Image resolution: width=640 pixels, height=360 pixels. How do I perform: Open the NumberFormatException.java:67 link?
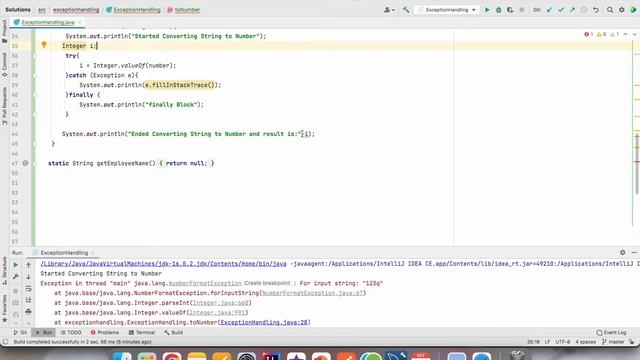(x=312, y=293)
